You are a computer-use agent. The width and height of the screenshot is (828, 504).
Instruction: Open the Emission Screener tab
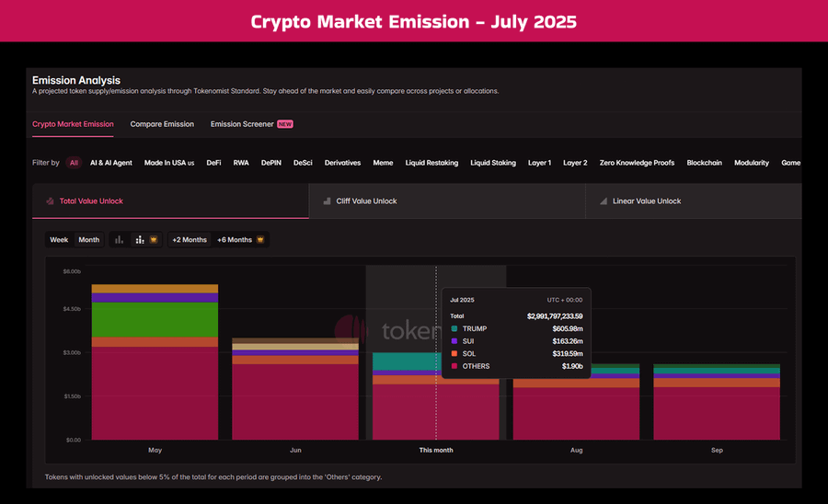(252, 124)
